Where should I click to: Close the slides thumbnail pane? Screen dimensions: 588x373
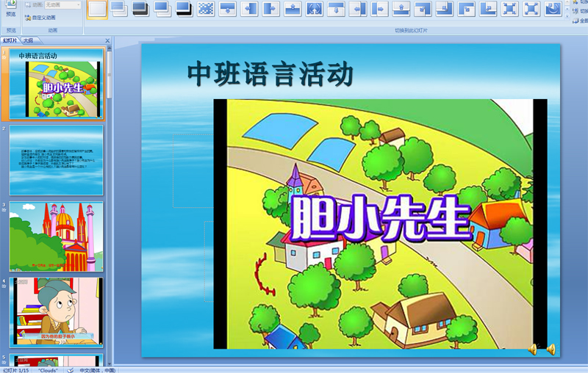[x=107, y=40]
